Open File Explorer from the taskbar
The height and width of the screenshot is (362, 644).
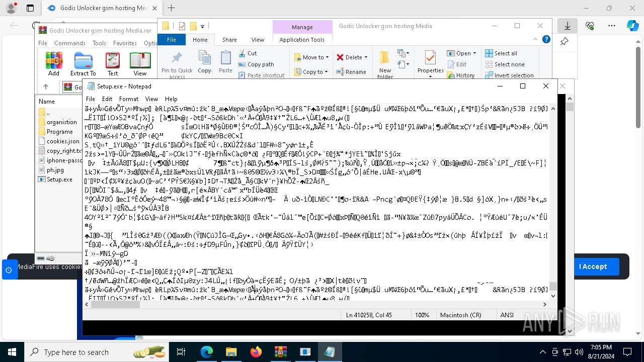click(x=231, y=352)
